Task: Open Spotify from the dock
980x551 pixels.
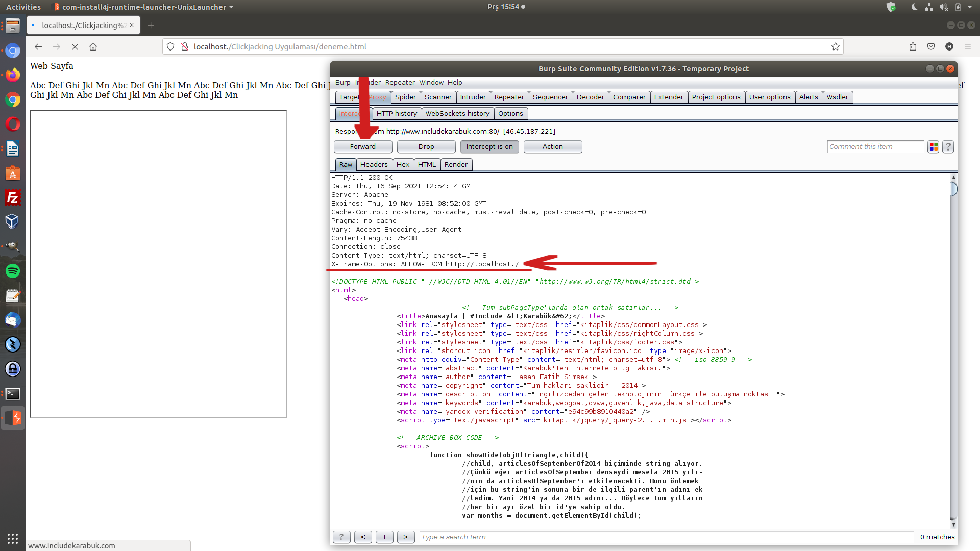Action: (13, 271)
